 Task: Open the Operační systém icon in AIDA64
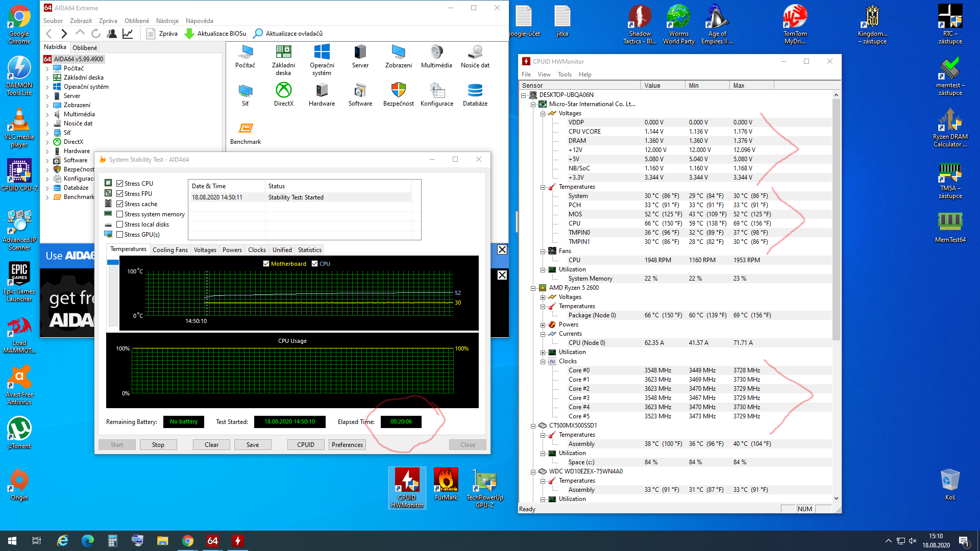[322, 60]
